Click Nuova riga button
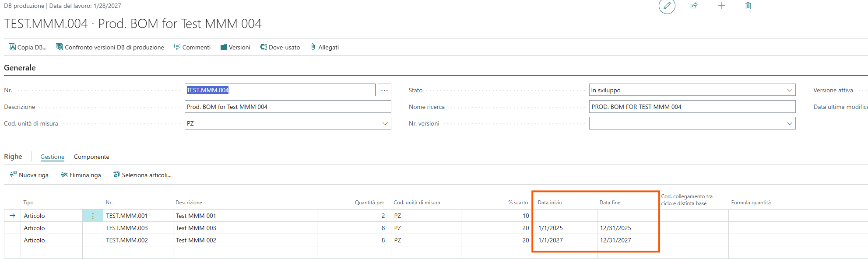868x259 pixels. tap(29, 175)
